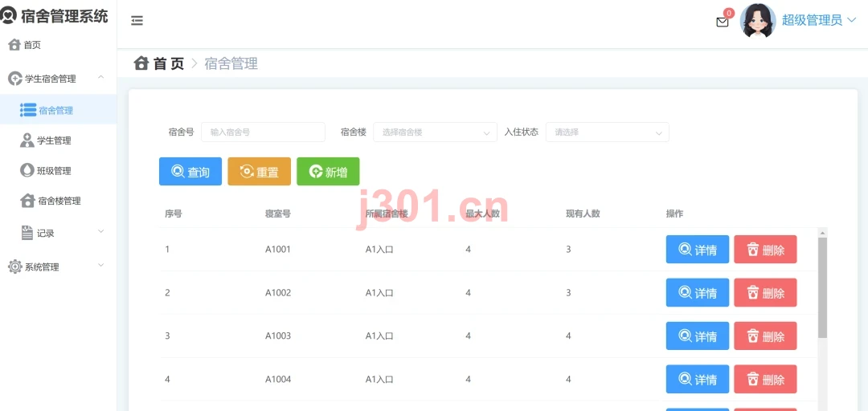
Task: Click the dormitory system logo icon
Action: pos(8,15)
